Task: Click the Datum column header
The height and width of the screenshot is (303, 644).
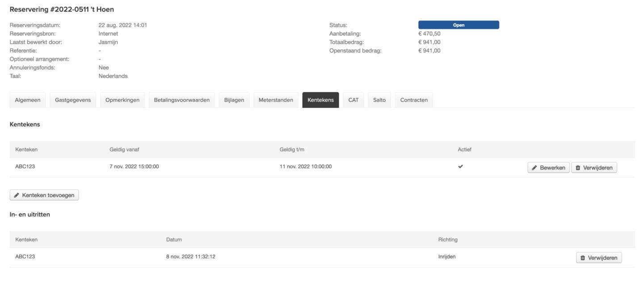Action: tap(174, 240)
